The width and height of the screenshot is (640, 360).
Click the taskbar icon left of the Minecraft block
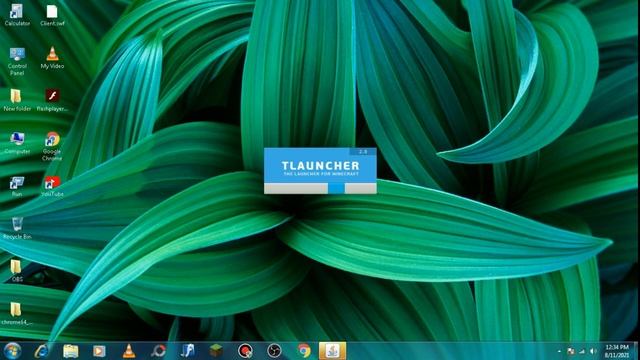pyautogui.click(x=187, y=351)
